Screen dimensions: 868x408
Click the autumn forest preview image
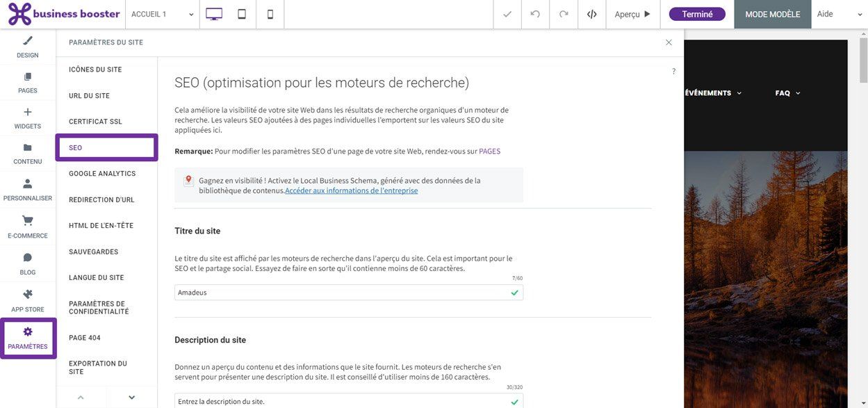point(766,279)
